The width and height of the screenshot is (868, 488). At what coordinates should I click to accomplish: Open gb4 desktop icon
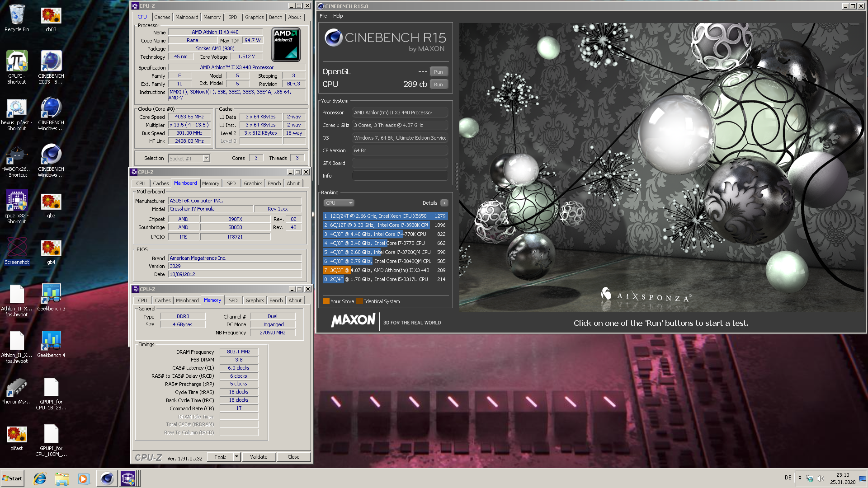pyautogui.click(x=51, y=252)
